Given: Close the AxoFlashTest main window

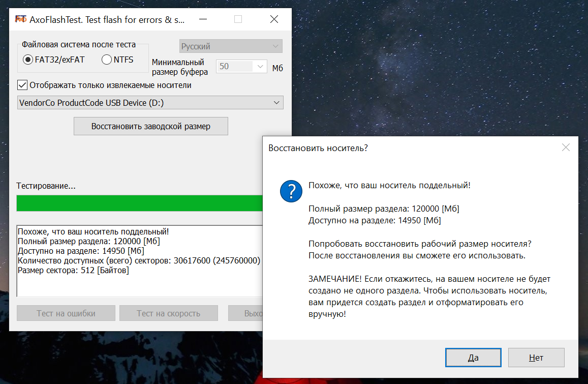Looking at the screenshot, I should (274, 19).
